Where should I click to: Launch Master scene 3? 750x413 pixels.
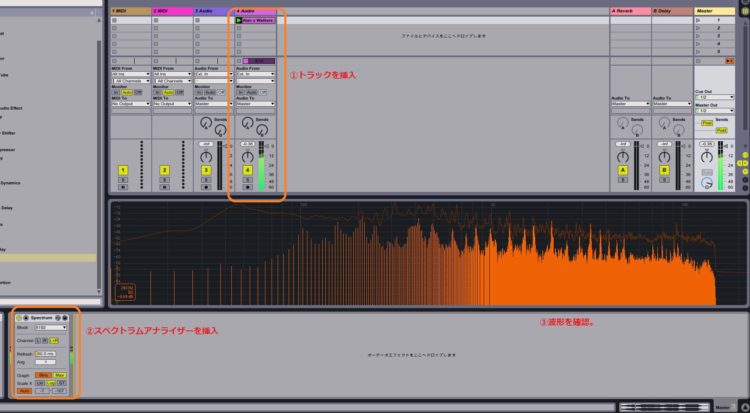(x=698, y=36)
